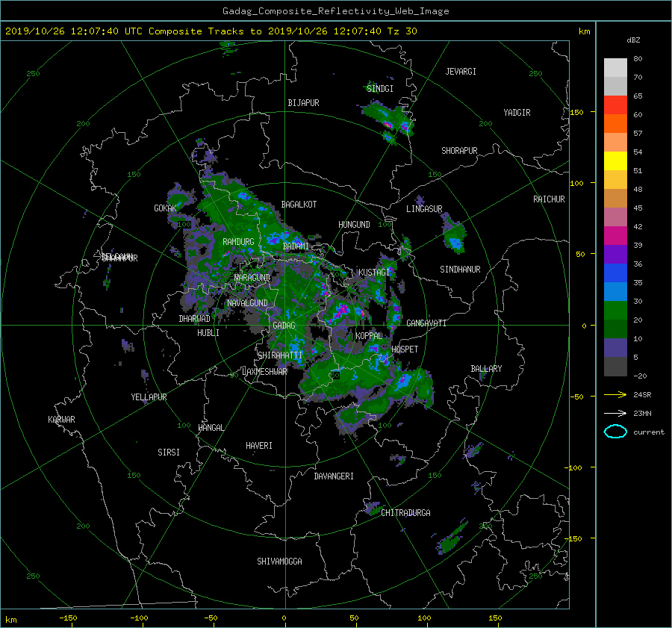Viewport: 672px width, 628px height.
Task: Click the CHITRADURGA city label
Action: 406,513
